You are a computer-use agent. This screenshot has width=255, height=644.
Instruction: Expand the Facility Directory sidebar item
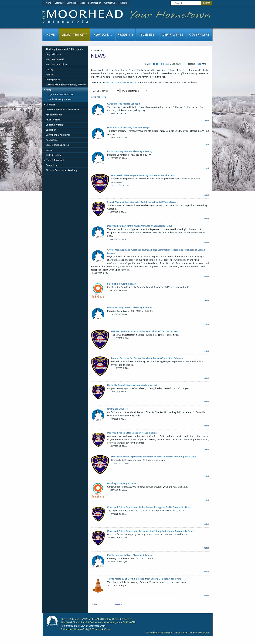(45, 160)
